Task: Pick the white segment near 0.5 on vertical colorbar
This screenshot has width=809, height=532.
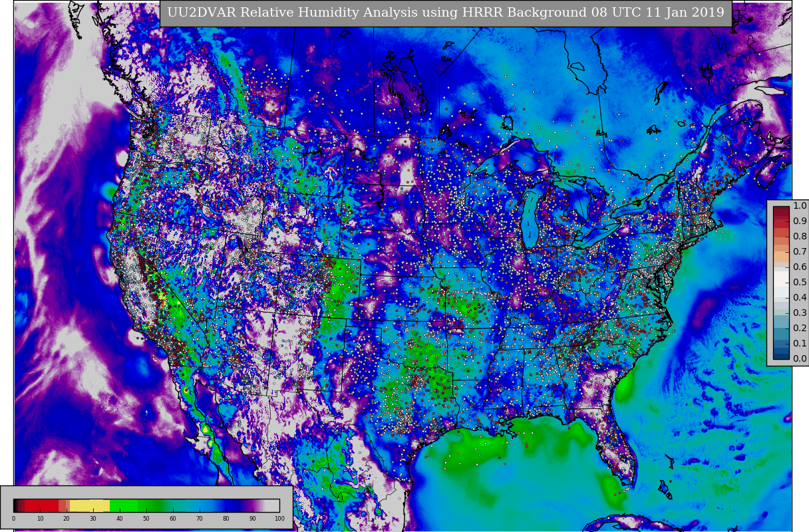Action: [781, 279]
